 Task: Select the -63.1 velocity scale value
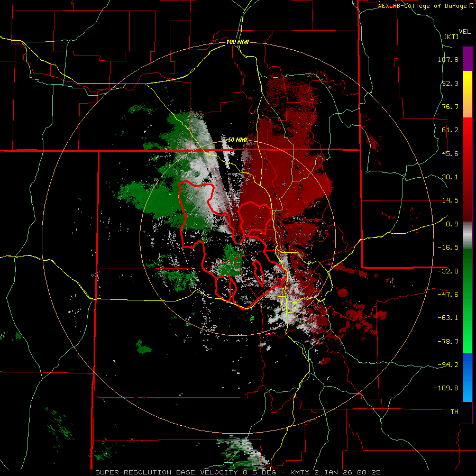tap(448, 317)
